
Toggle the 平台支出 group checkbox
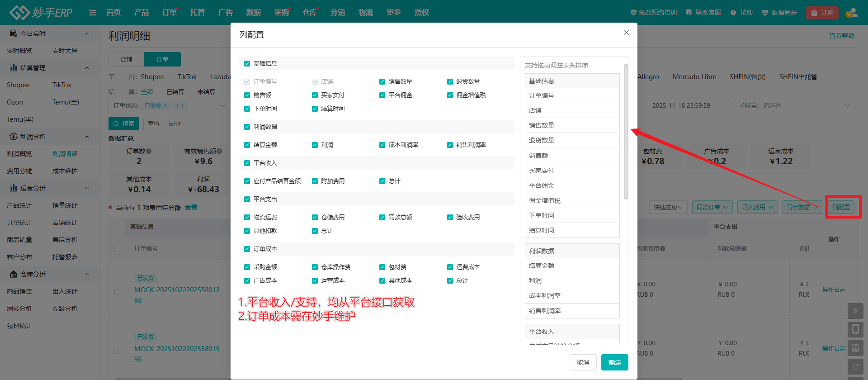tap(247, 199)
